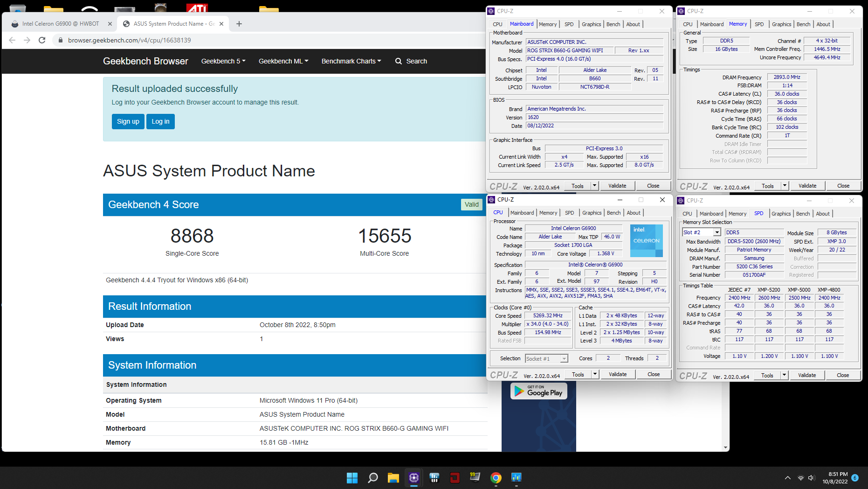Image resolution: width=868 pixels, height=489 pixels.
Task: Click the Geekbench Browser home link
Action: click(x=145, y=61)
